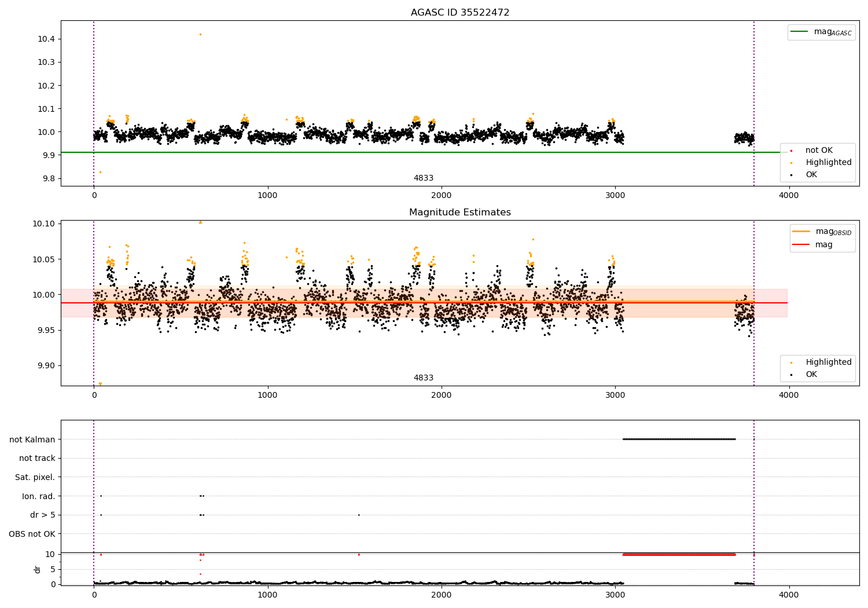Click the "Magnitude Estimates" plot title
Viewport: 868px width, 608px height.
coord(460,213)
